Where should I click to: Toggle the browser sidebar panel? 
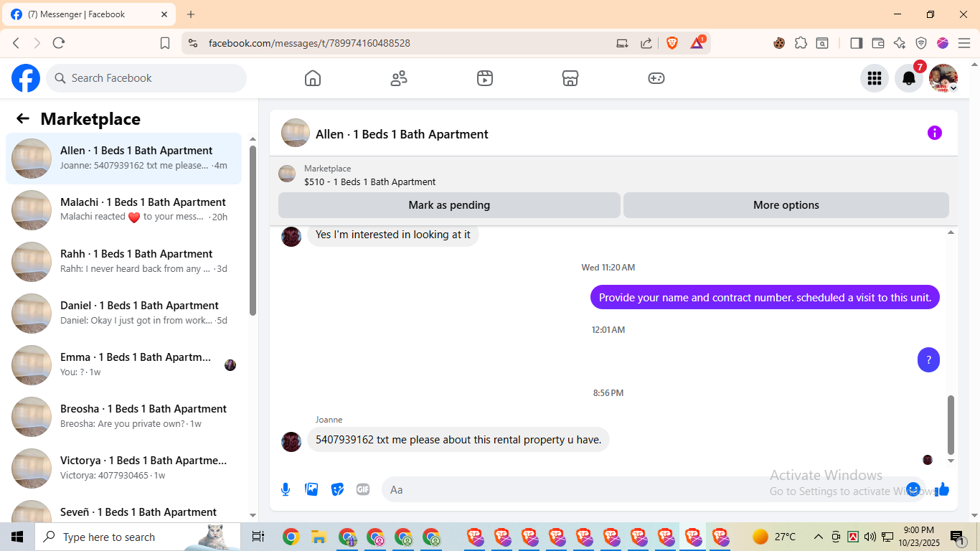click(856, 43)
